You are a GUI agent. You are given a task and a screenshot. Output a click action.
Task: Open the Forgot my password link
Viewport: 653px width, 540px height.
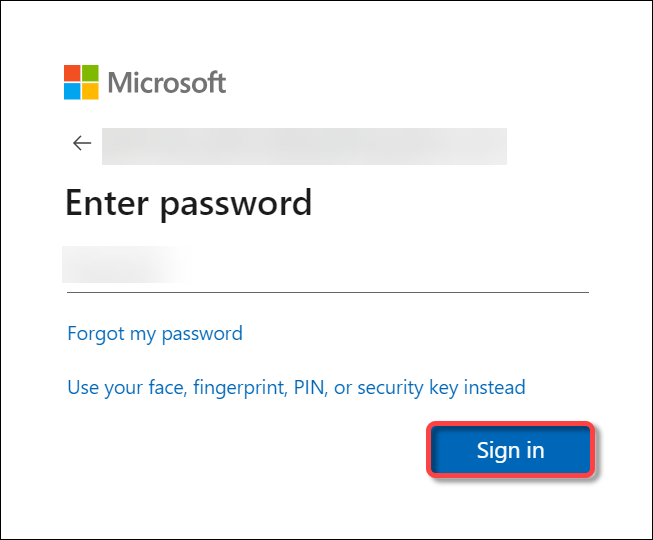(155, 334)
